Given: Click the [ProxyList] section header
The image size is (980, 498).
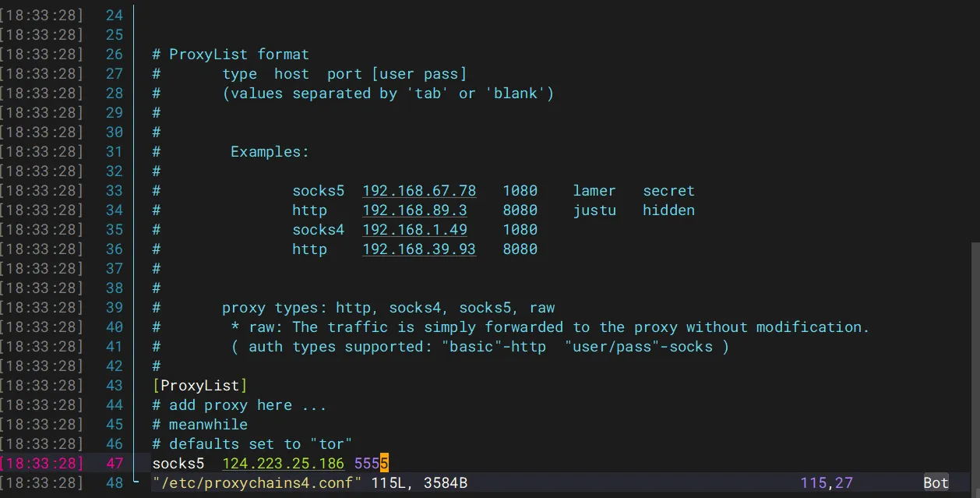Looking at the screenshot, I should coord(200,386).
